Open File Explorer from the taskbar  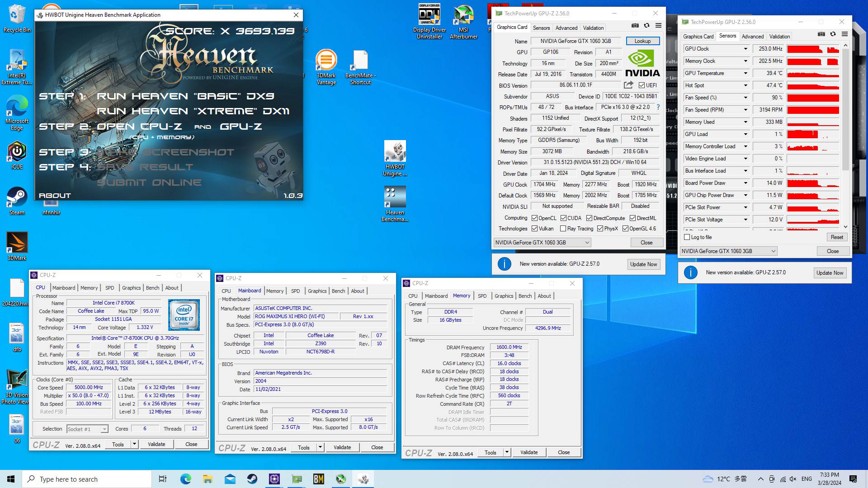208,479
